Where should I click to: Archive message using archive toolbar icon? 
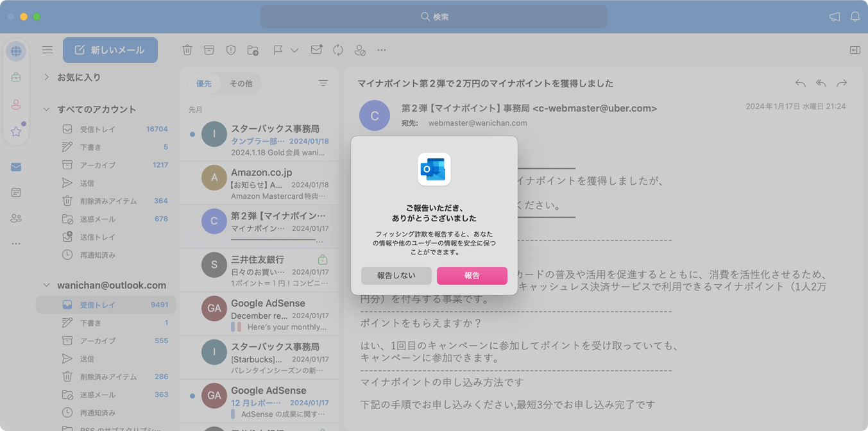tap(209, 50)
